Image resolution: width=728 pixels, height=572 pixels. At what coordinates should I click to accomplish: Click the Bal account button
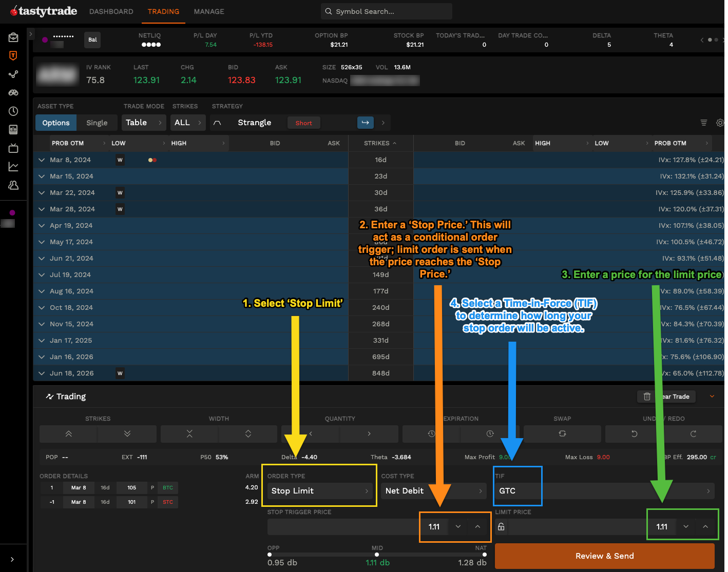92,40
